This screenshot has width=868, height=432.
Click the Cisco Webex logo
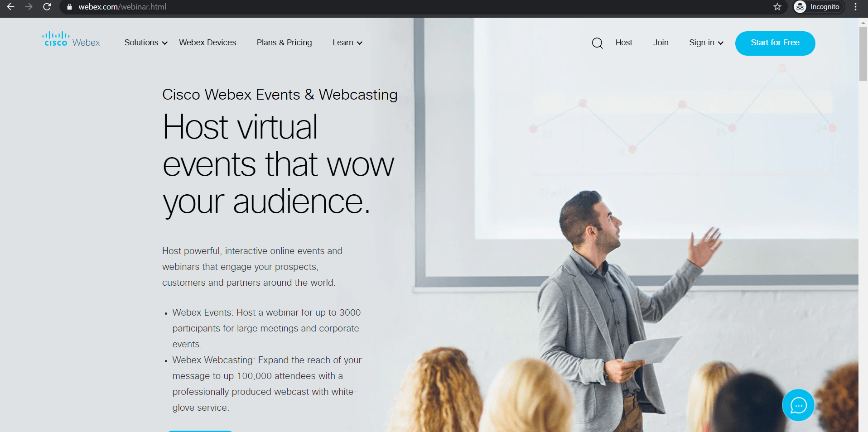pos(71,39)
